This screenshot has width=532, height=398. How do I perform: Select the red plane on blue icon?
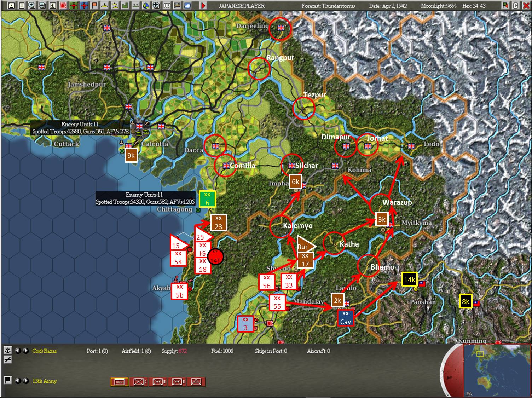[84, 6]
